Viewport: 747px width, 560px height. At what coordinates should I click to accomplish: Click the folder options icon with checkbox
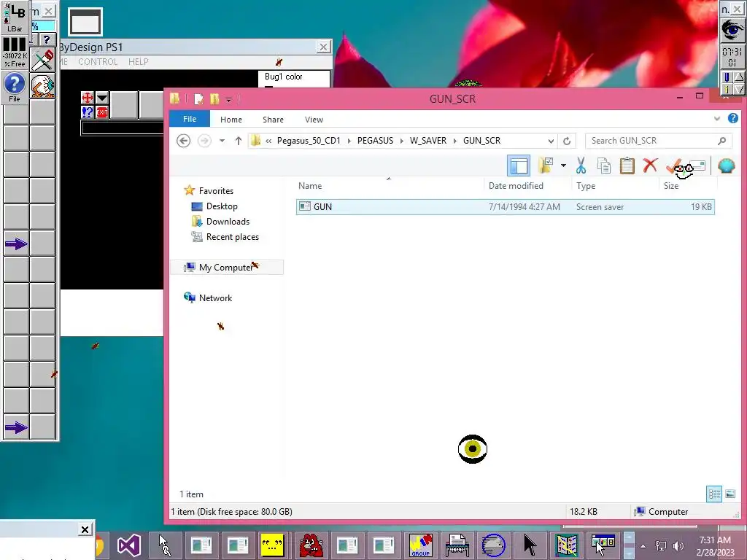pyautogui.click(x=546, y=166)
